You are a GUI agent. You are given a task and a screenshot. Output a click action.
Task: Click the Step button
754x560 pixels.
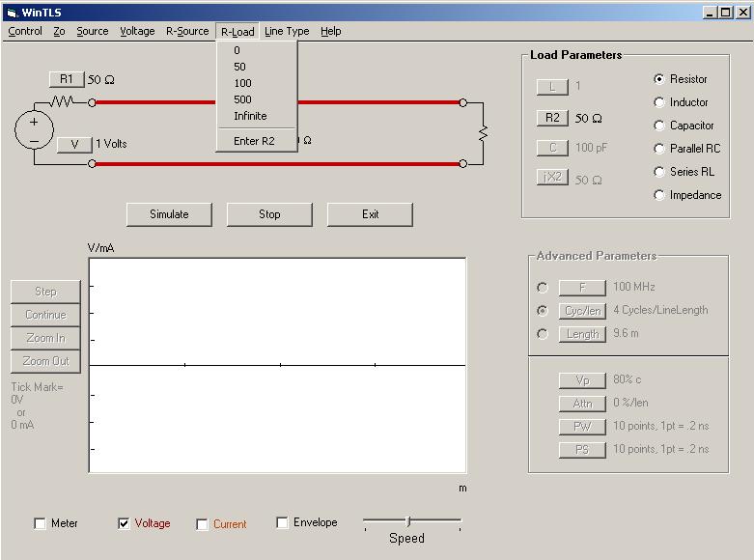pyautogui.click(x=45, y=292)
